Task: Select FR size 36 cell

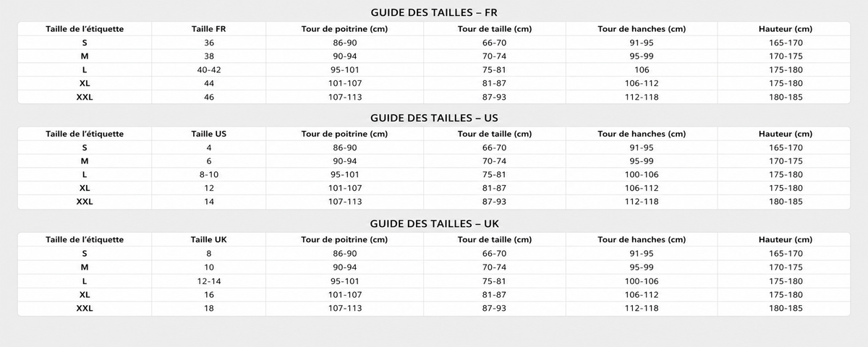Action: (x=209, y=43)
